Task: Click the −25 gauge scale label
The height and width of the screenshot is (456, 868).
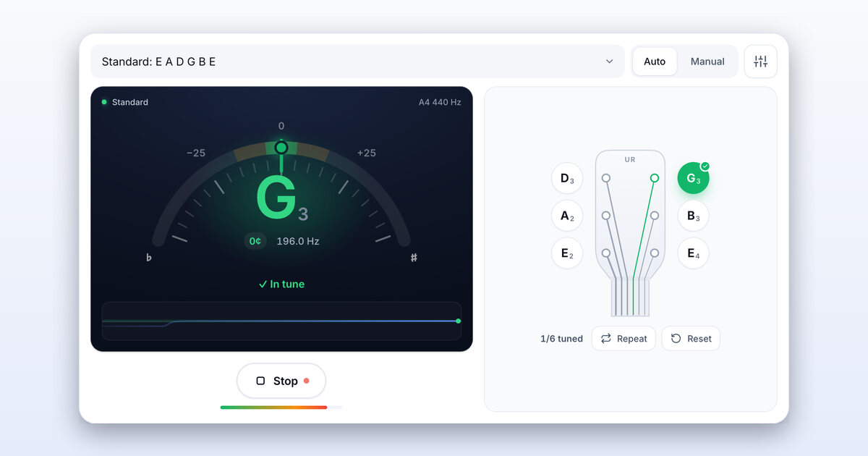Action: [x=196, y=153]
